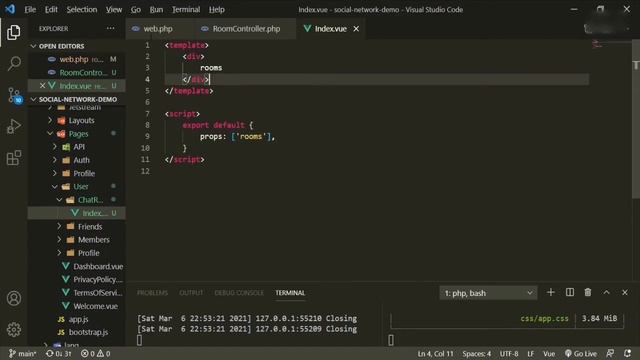
Task: Open Explorer more actions ellipsis
Action: pos(110,29)
